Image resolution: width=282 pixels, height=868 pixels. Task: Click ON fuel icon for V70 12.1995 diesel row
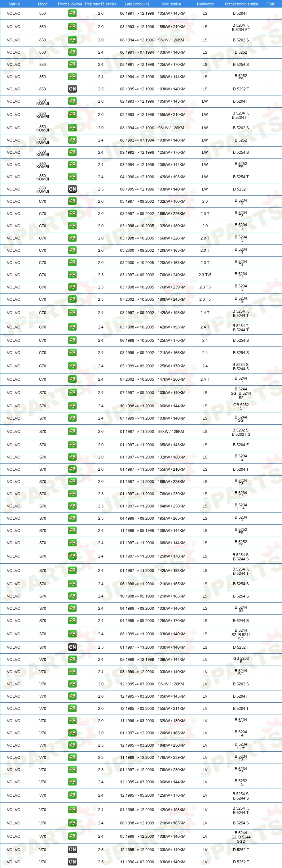coord(72,850)
